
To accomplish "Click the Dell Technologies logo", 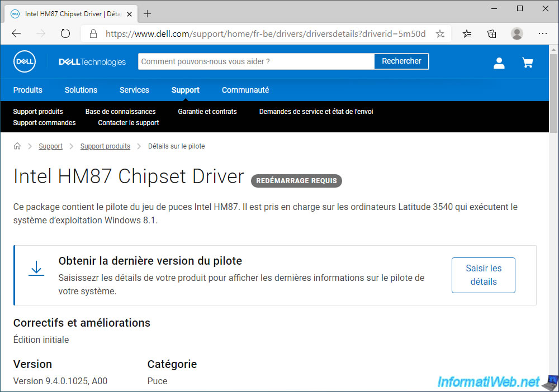I will (x=92, y=62).
